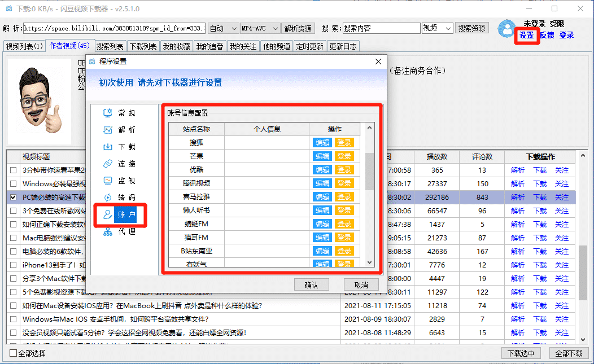The image size is (594, 364).
Task: Click 登录 for the 猫耳FM site
Action: tap(344, 238)
